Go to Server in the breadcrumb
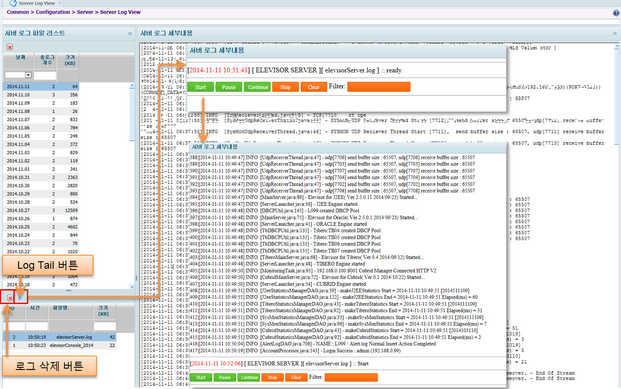This screenshot has width=621, height=389. click(85, 12)
